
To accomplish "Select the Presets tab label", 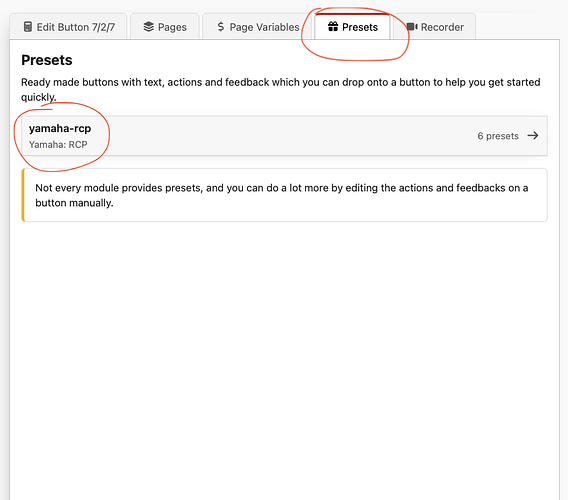I will click(x=360, y=27).
